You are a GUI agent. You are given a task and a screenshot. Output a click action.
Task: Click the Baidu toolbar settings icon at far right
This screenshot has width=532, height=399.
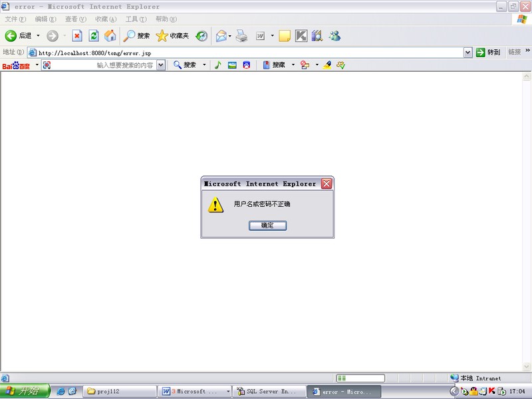pos(341,65)
